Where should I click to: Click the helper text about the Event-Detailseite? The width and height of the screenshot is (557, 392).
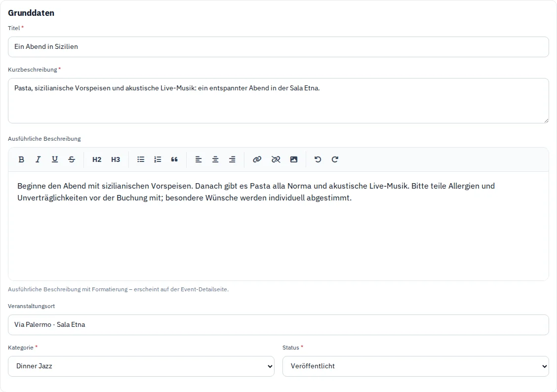coord(119,289)
